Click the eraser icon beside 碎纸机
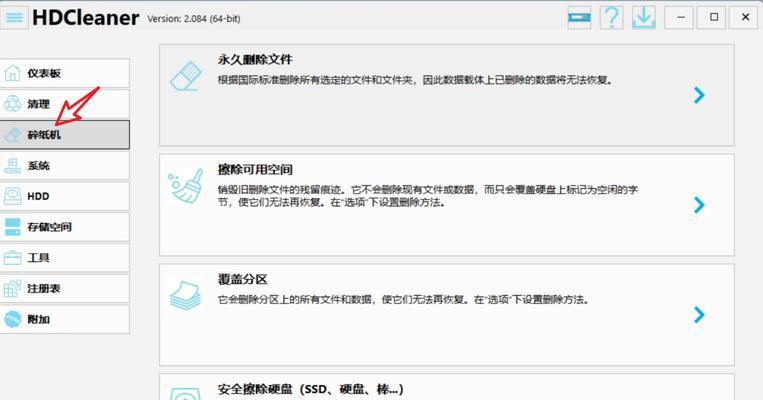763x400 pixels. [x=12, y=135]
